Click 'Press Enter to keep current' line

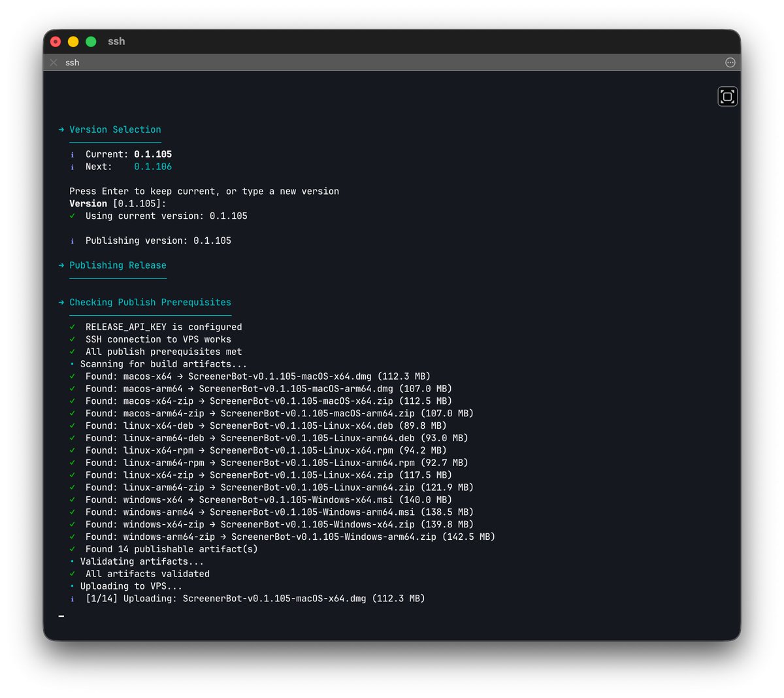pos(204,191)
